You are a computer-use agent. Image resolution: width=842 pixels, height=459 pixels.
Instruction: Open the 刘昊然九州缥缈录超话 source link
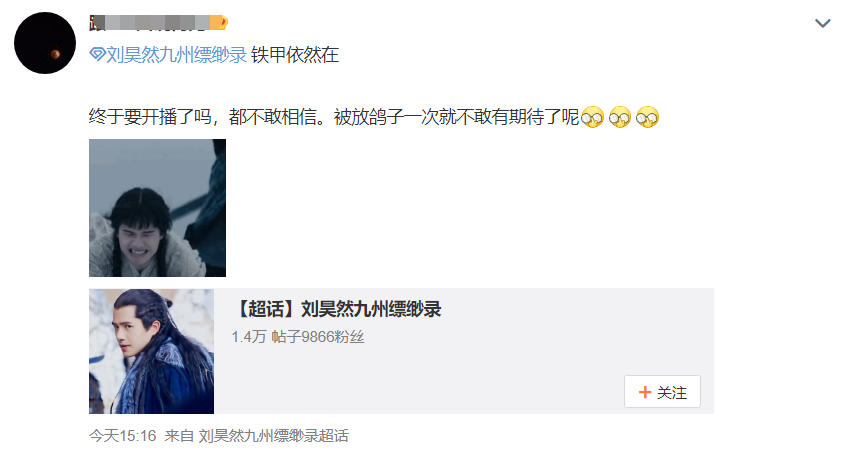[x=273, y=435]
